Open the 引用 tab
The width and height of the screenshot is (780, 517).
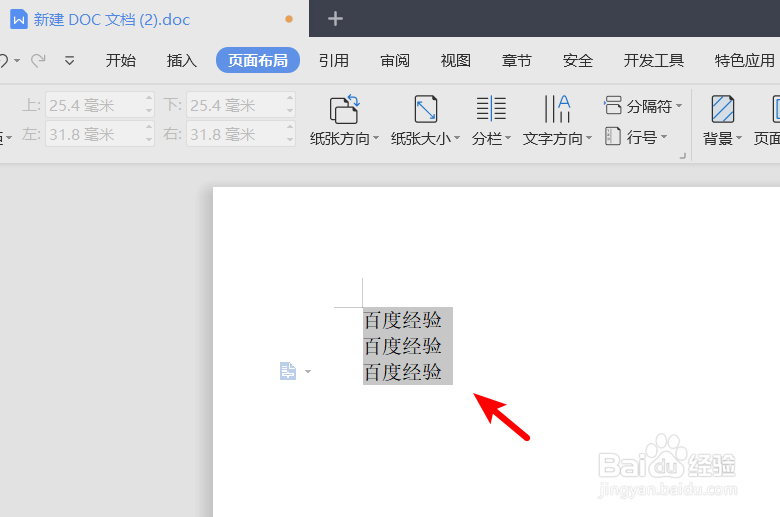point(334,61)
